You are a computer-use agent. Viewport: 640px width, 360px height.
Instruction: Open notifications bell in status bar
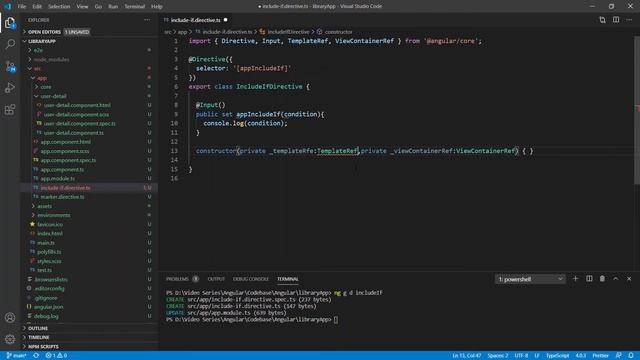click(x=631, y=356)
